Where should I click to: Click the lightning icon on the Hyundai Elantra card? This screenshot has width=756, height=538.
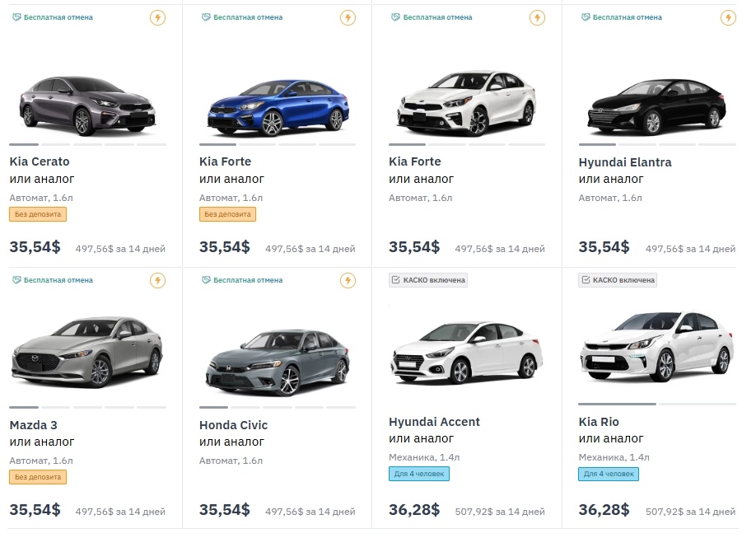(727, 17)
